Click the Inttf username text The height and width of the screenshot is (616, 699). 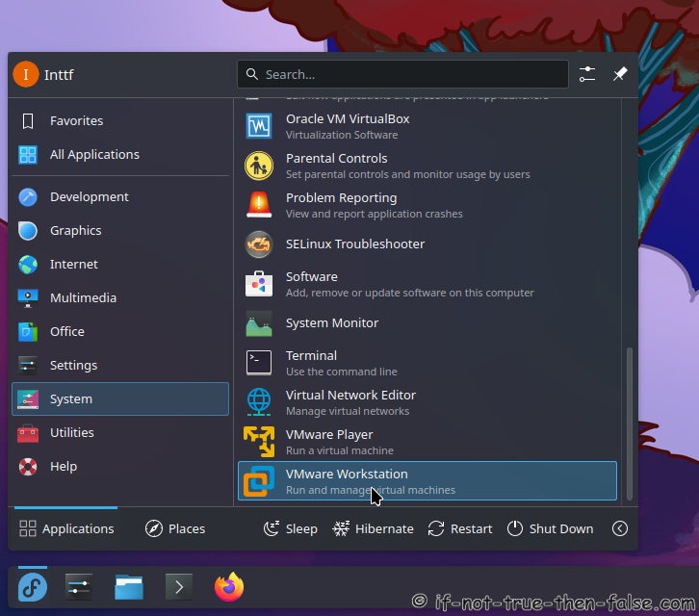tap(59, 75)
